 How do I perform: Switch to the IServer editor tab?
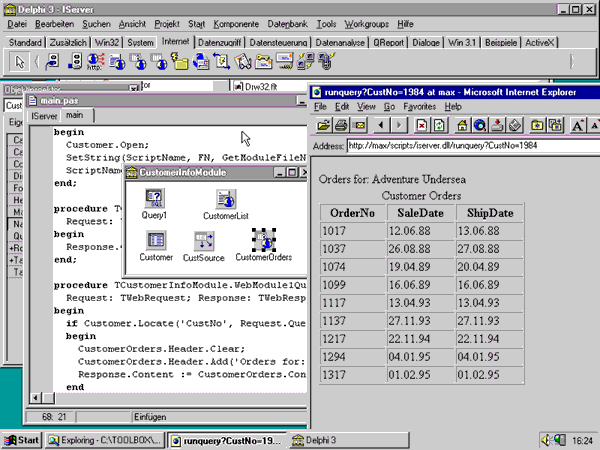click(x=44, y=116)
